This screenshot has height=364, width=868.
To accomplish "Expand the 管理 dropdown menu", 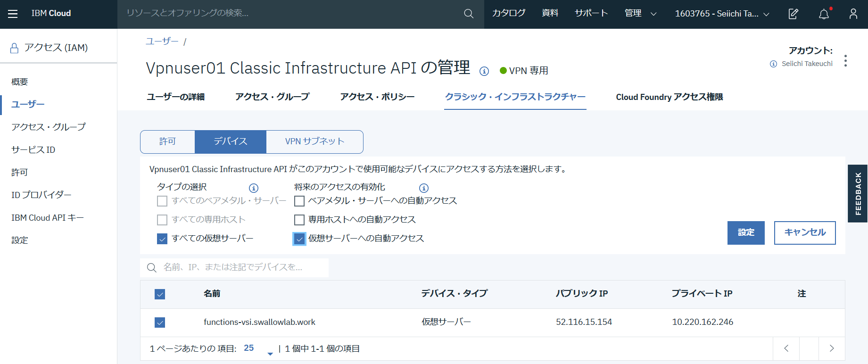I will click(x=640, y=14).
